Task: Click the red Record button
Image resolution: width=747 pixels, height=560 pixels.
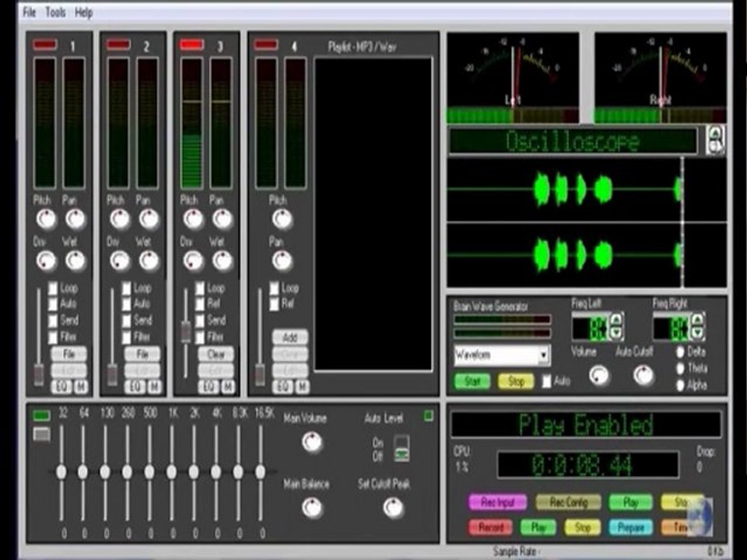Action: pos(491,527)
